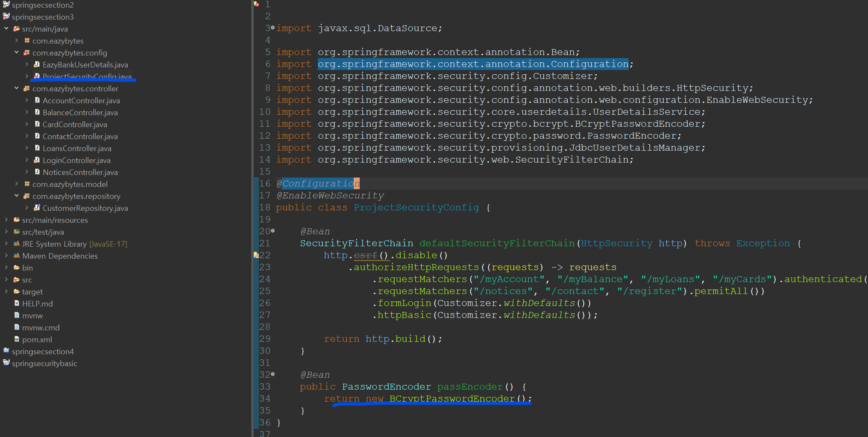Click the HELP.md file icon
868x437 pixels.
click(x=17, y=303)
